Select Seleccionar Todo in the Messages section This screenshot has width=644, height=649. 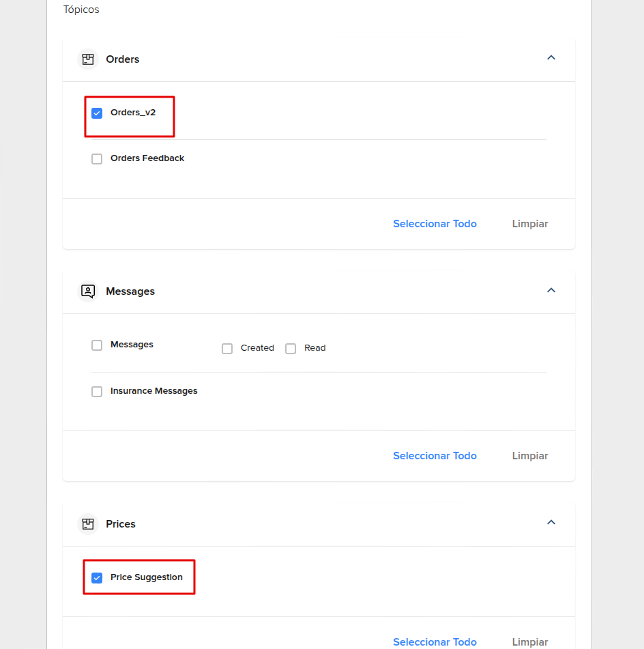click(x=435, y=455)
